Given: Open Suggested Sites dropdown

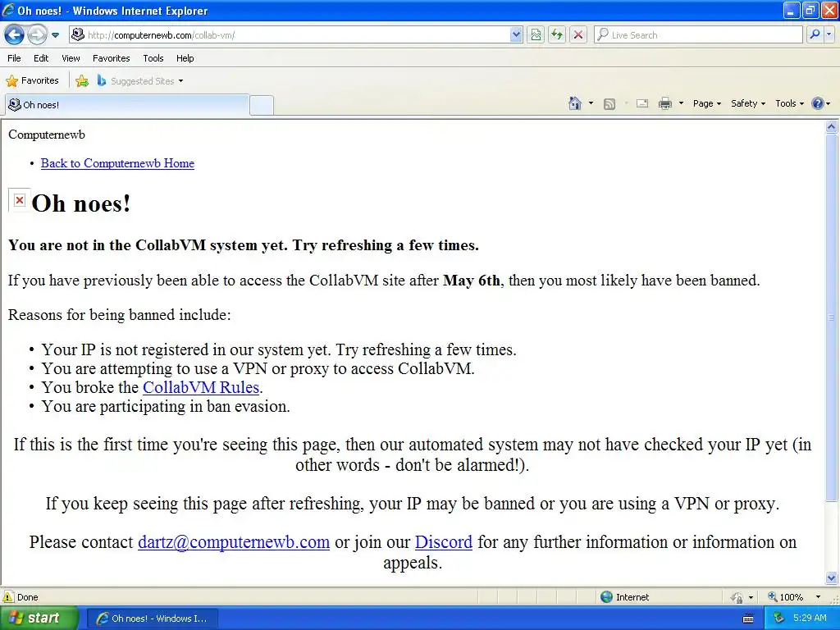Looking at the screenshot, I should [139, 81].
